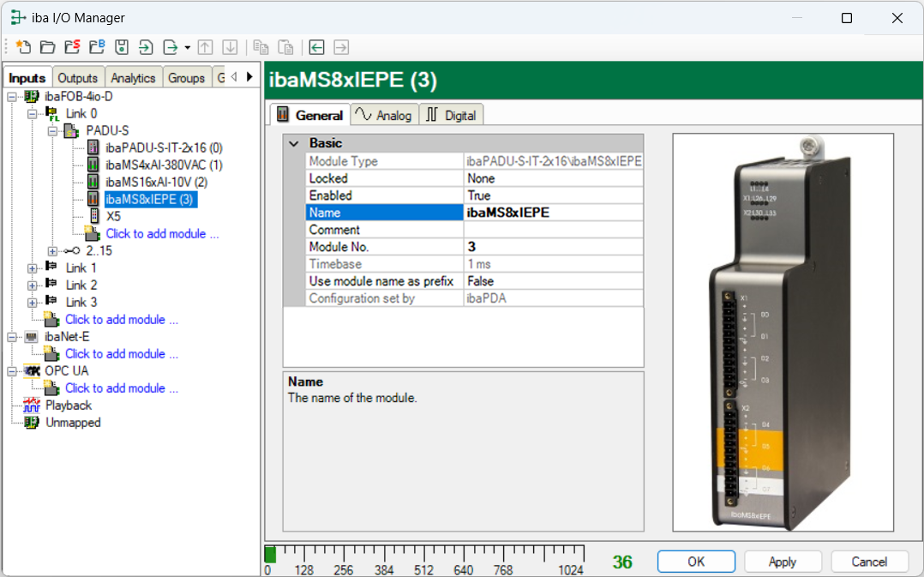924x577 pixels.
Task: Click the Comment value field
Action: pos(553,230)
